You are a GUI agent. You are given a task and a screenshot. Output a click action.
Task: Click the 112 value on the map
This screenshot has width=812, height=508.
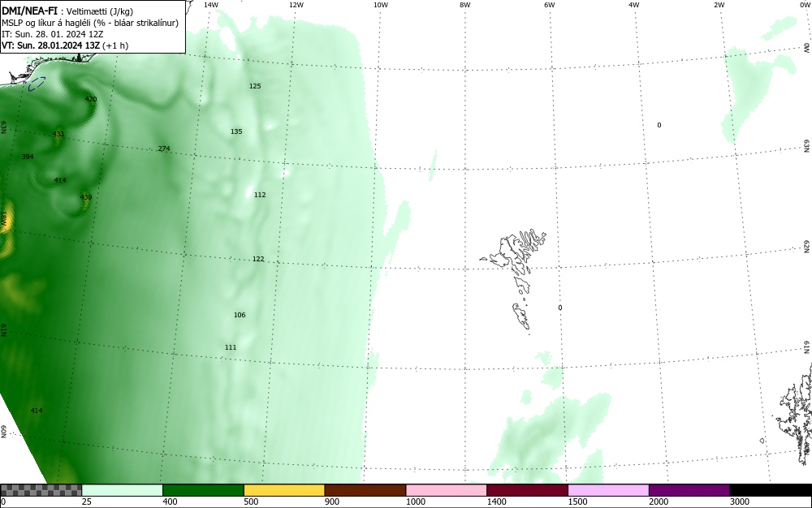coord(260,195)
